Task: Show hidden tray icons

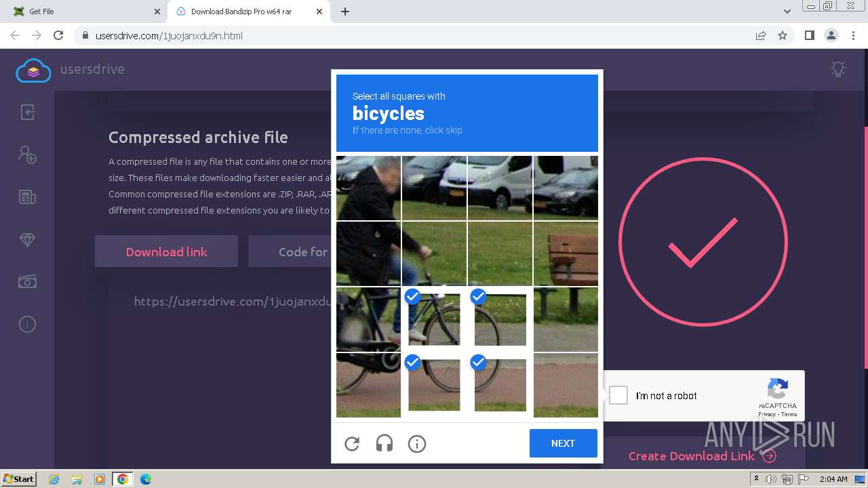Action: [756, 479]
